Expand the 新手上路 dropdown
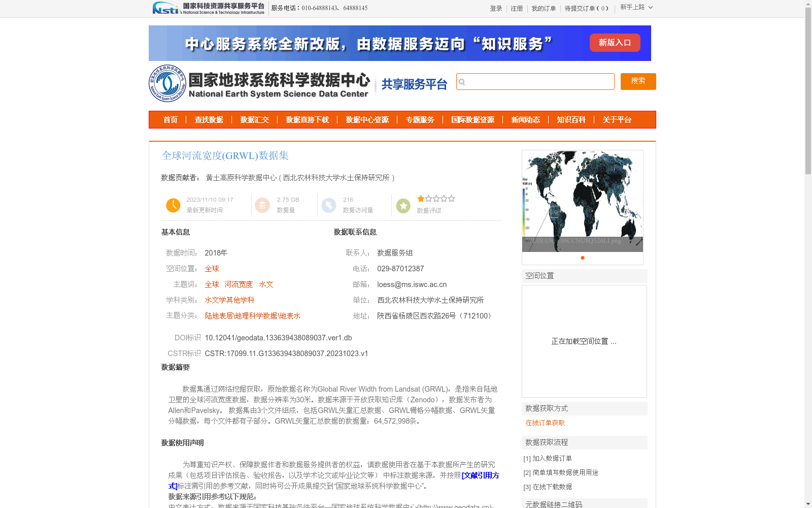The image size is (812, 508). pos(636,8)
